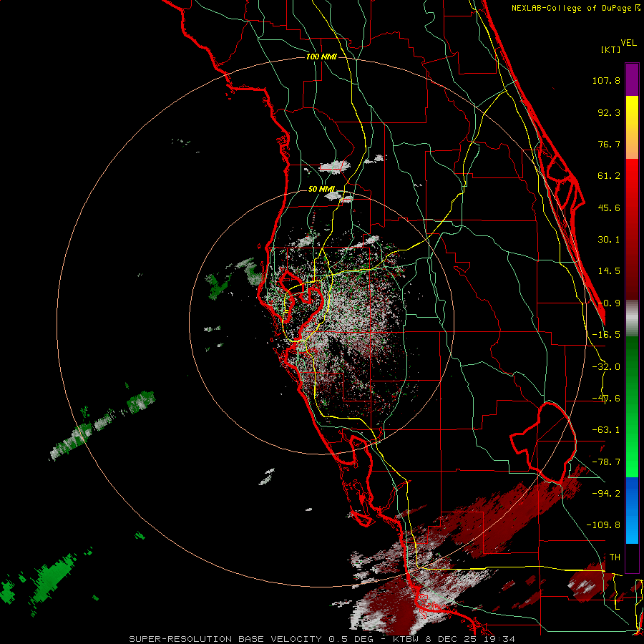This screenshot has width=644, height=644.
Task: Click the KTBW radar site identifier in the caption
Action: tap(407, 639)
